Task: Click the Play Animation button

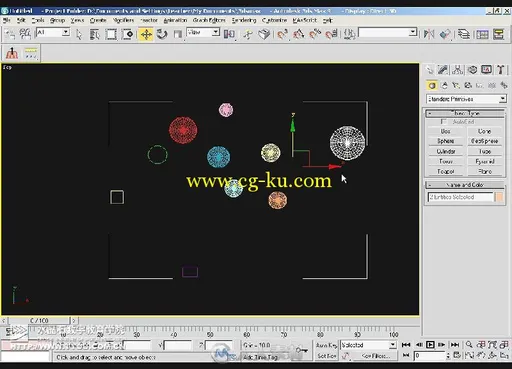Action: pos(430,344)
